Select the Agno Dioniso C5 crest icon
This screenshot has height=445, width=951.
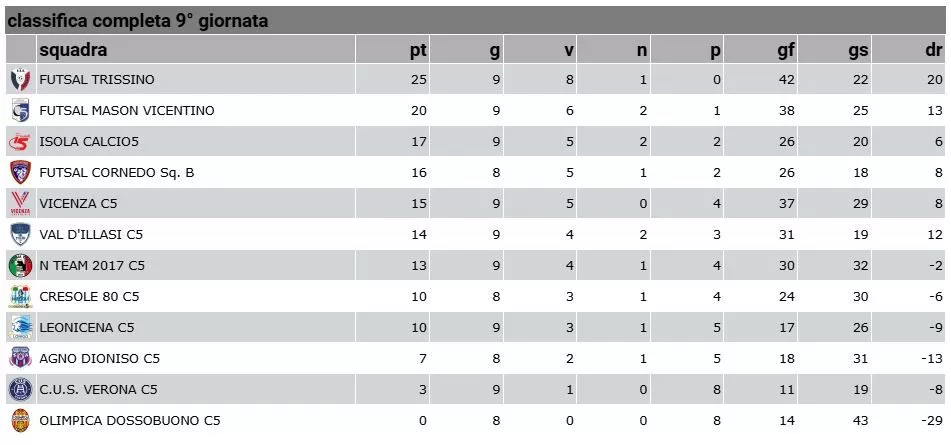pyautogui.click(x=21, y=359)
